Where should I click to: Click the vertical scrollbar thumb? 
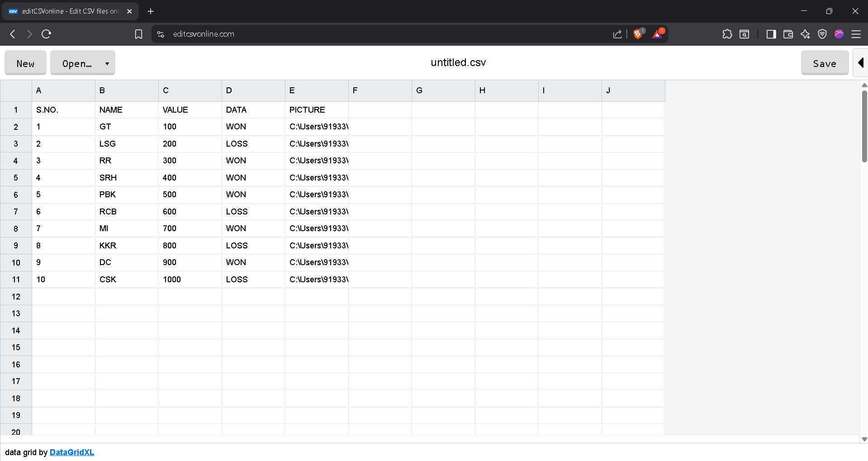[864, 126]
